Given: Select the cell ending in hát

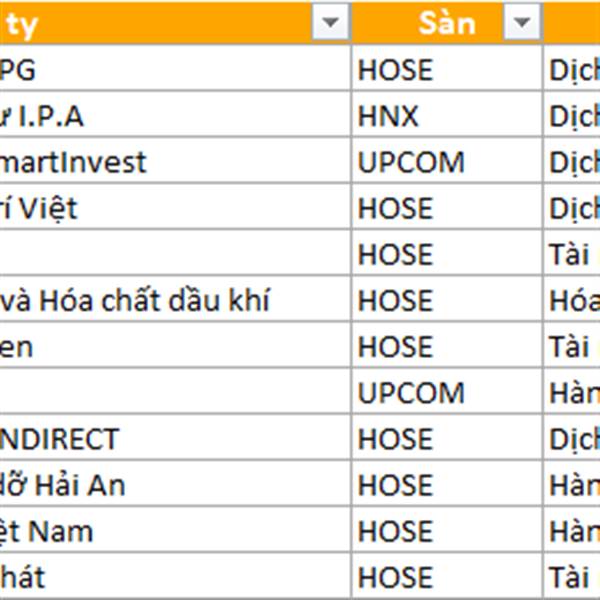Looking at the screenshot, I should (x=175, y=576).
